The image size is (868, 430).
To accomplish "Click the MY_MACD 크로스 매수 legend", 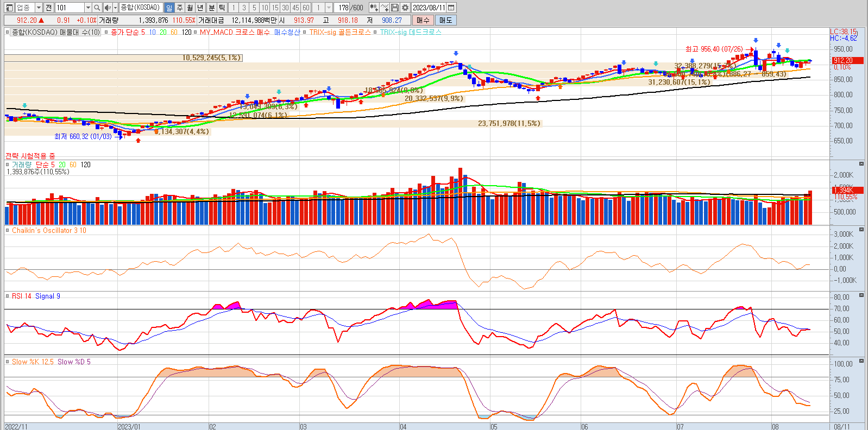I will tap(235, 32).
